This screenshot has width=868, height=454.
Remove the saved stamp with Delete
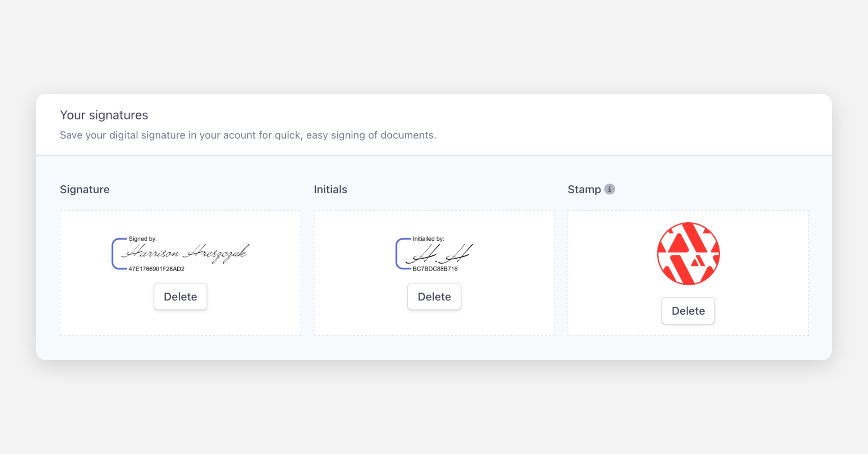[x=688, y=311]
